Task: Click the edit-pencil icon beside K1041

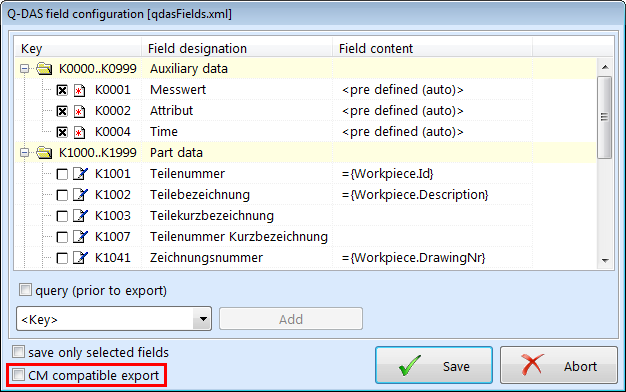Action: (80, 258)
